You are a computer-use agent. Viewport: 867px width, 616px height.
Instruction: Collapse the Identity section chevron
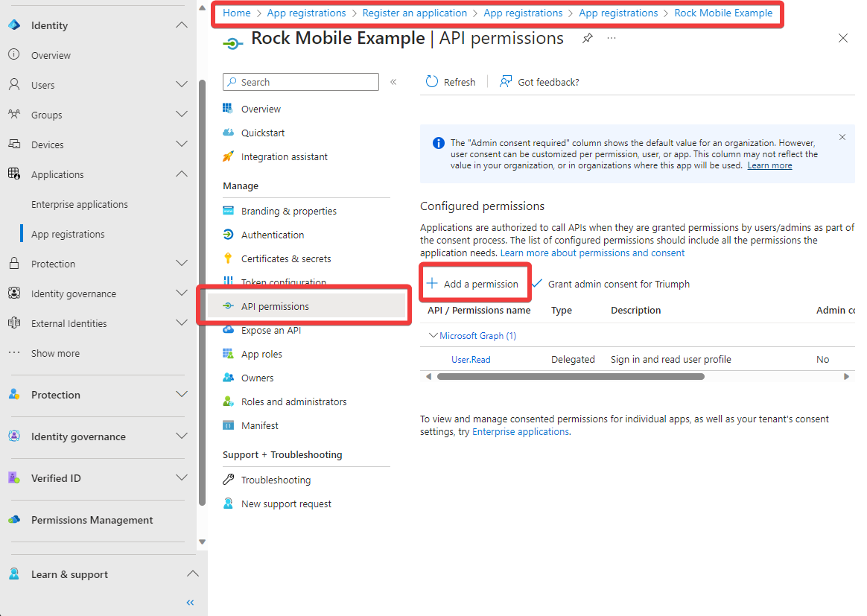coord(181,25)
